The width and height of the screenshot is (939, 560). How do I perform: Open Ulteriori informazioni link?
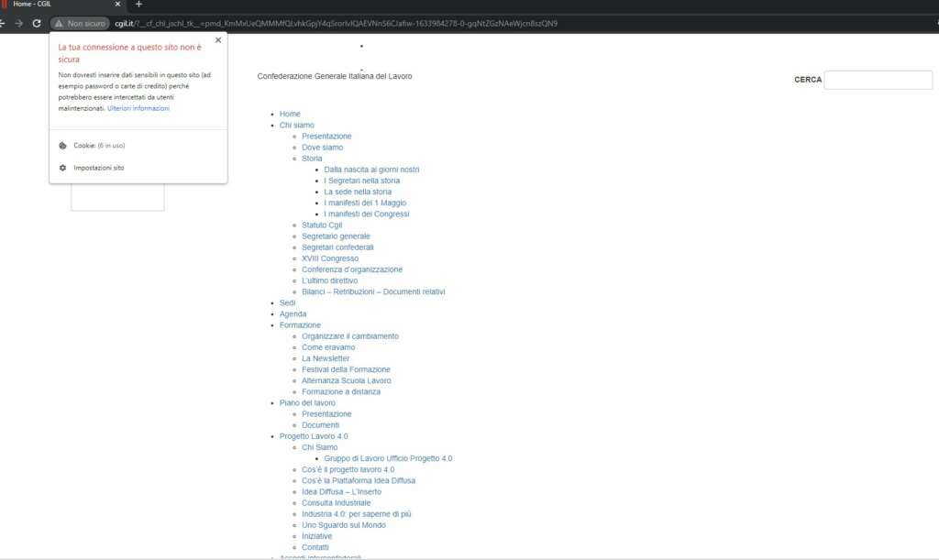(x=138, y=108)
